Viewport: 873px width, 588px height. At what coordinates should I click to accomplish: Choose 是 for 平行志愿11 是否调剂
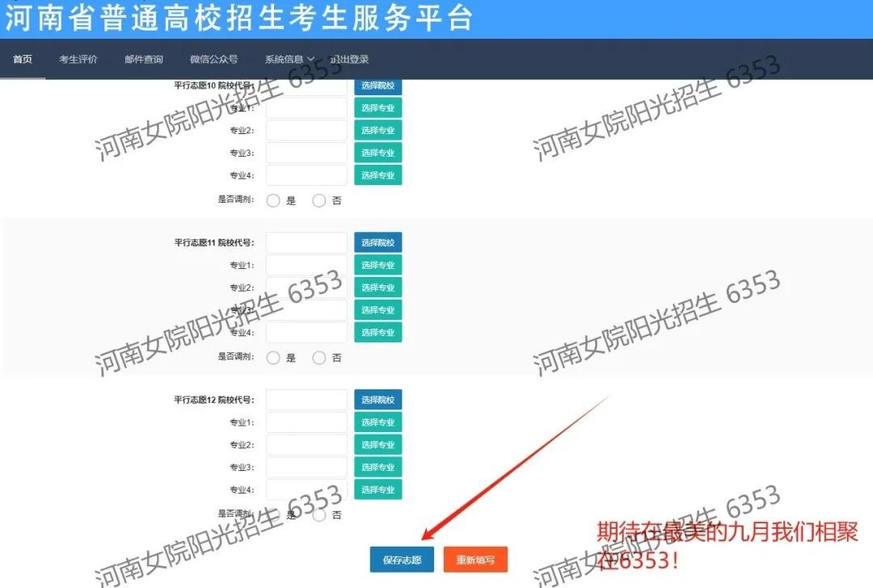click(273, 357)
